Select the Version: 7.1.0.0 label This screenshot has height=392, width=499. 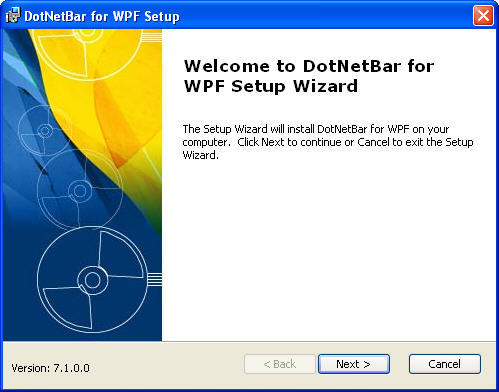coord(50,368)
